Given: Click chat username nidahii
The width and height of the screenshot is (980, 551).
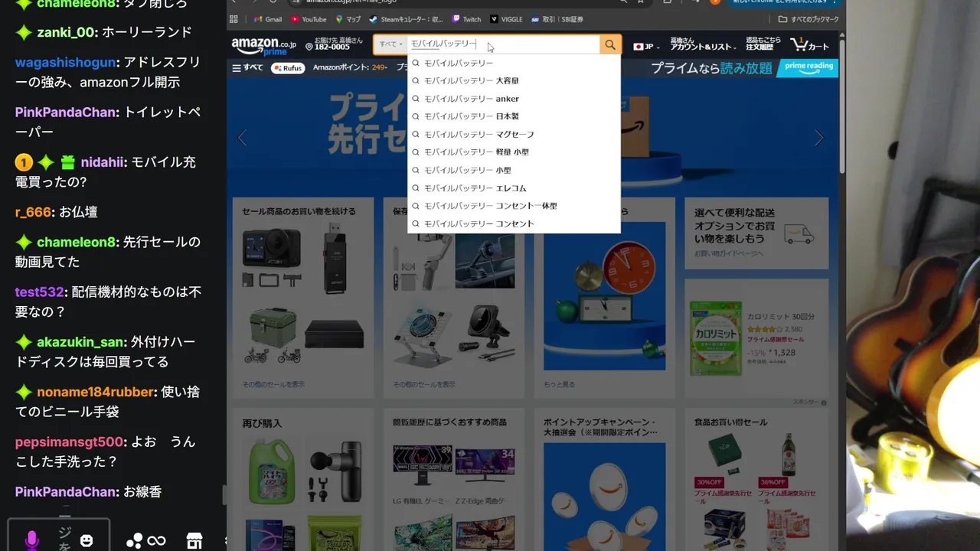Looking at the screenshot, I should [102, 161].
